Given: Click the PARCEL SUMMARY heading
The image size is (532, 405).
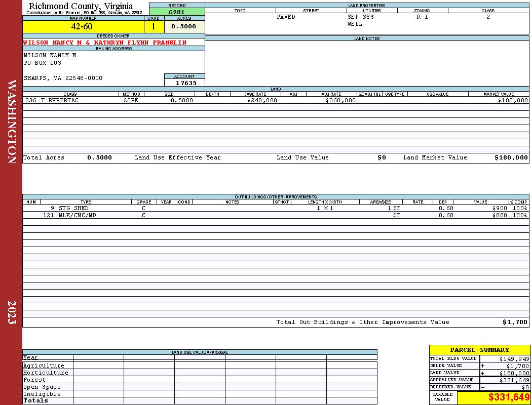Looking at the screenshot, I should [x=479, y=350].
